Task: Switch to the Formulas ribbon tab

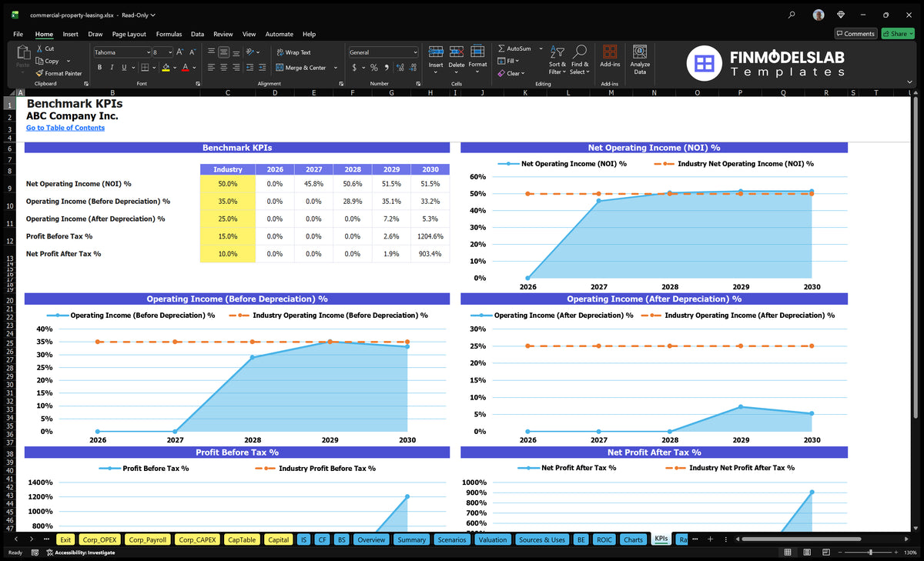Action: 169,34
